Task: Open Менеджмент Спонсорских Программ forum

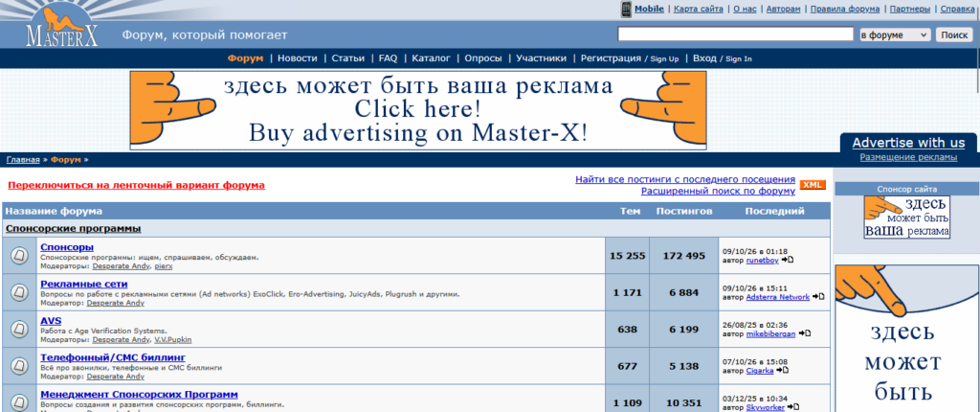Action: pos(140,395)
